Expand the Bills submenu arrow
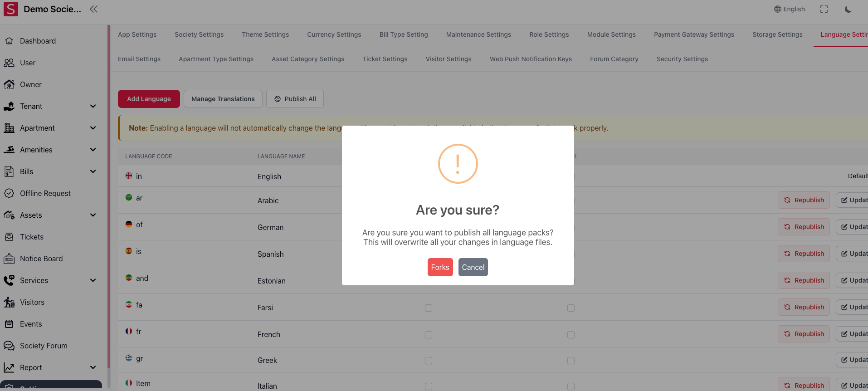This screenshot has width=868, height=391. click(x=93, y=171)
